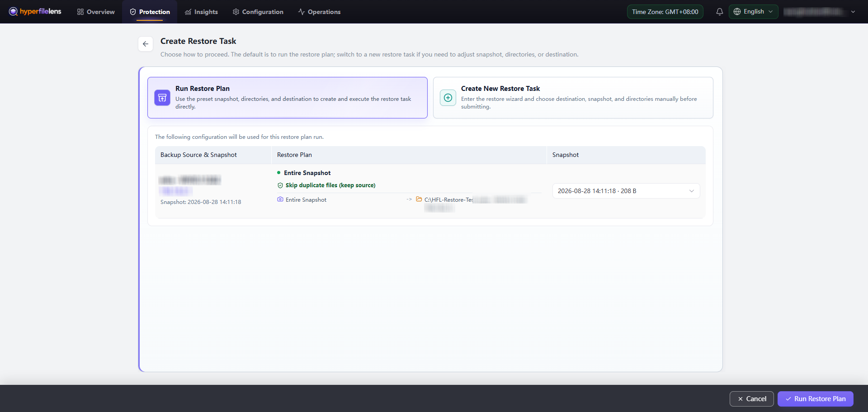Image resolution: width=868 pixels, height=412 pixels.
Task: Click the Cancel button
Action: coord(752,399)
